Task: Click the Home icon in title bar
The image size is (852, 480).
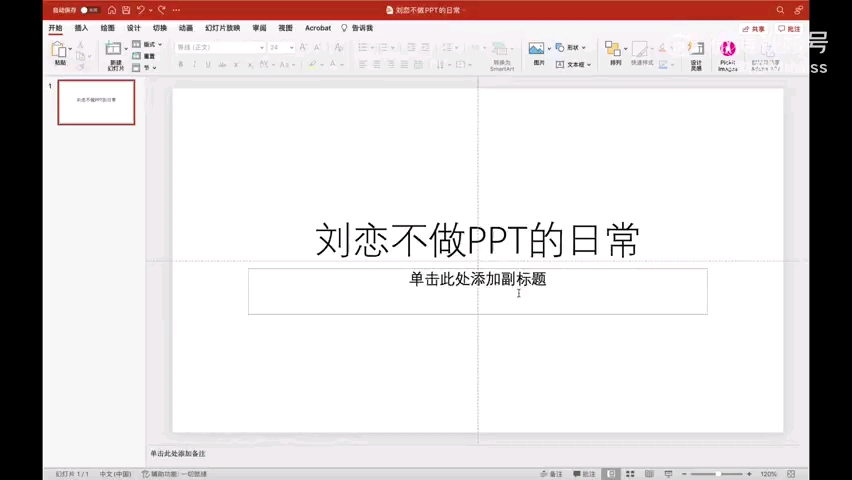Action: (112, 10)
